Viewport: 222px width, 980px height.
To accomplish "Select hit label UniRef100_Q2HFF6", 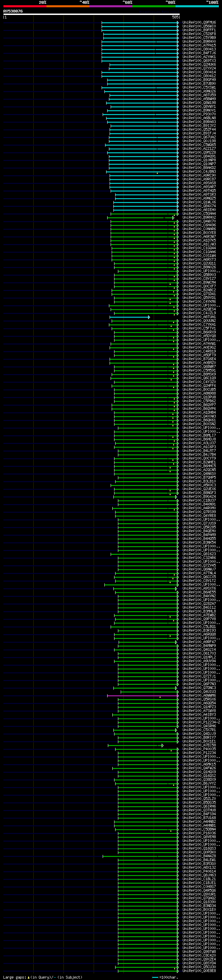I will click(199, 386).
